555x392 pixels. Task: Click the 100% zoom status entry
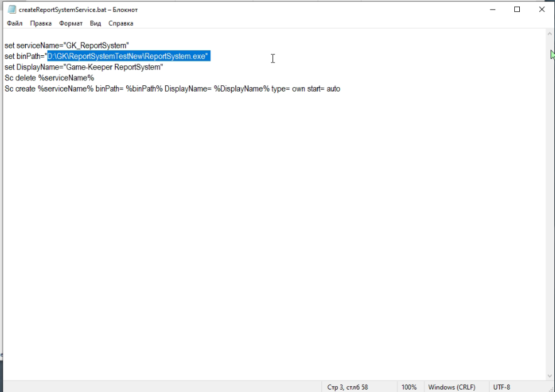coord(409,388)
